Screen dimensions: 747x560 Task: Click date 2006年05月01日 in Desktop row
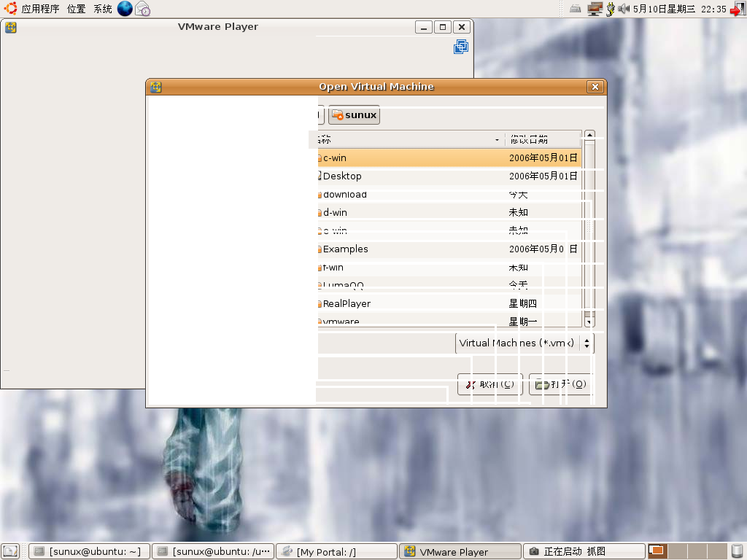543,176
